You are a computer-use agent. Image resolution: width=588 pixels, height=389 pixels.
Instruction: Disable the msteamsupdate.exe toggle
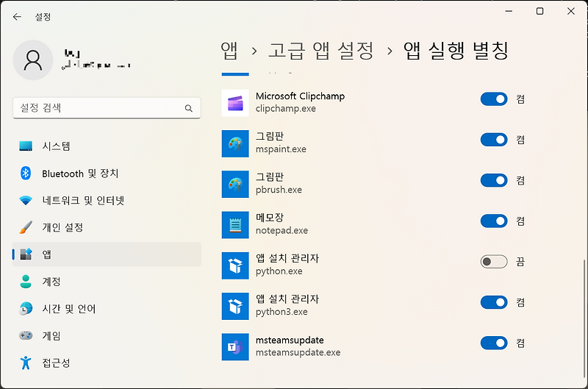(494, 343)
